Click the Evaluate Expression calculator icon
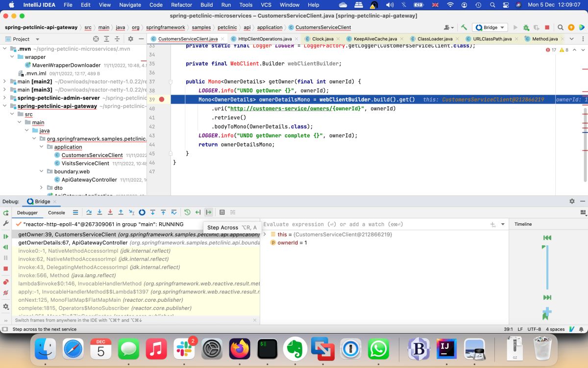The width and height of the screenshot is (588, 368). pyautogui.click(x=222, y=212)
